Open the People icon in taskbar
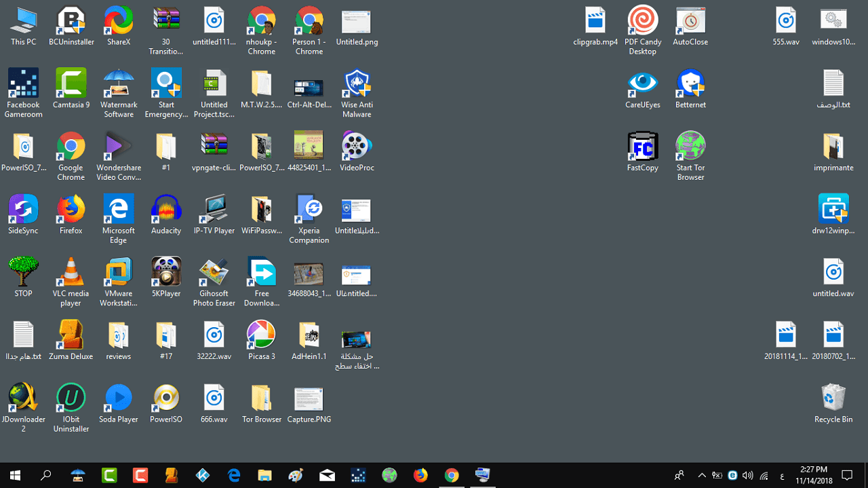868x488 pixels. pos(679,475)
